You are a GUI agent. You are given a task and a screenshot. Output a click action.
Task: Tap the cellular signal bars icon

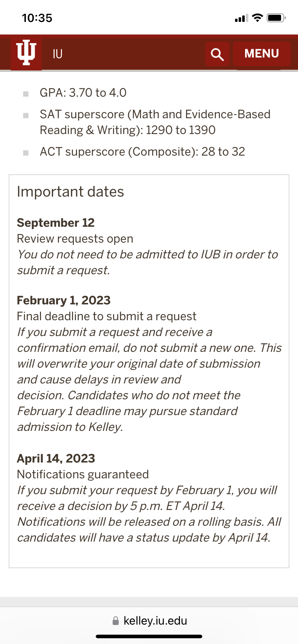[241, 18]
